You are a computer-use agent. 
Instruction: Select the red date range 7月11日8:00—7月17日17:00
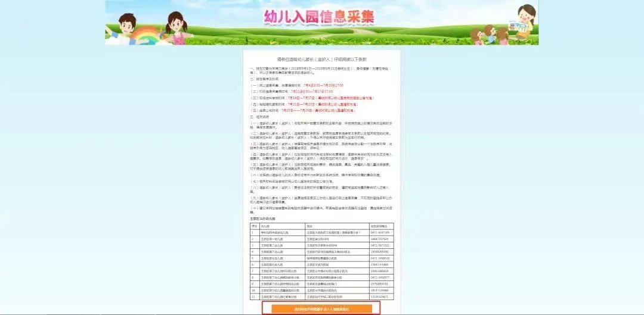(x=312, y=92)
